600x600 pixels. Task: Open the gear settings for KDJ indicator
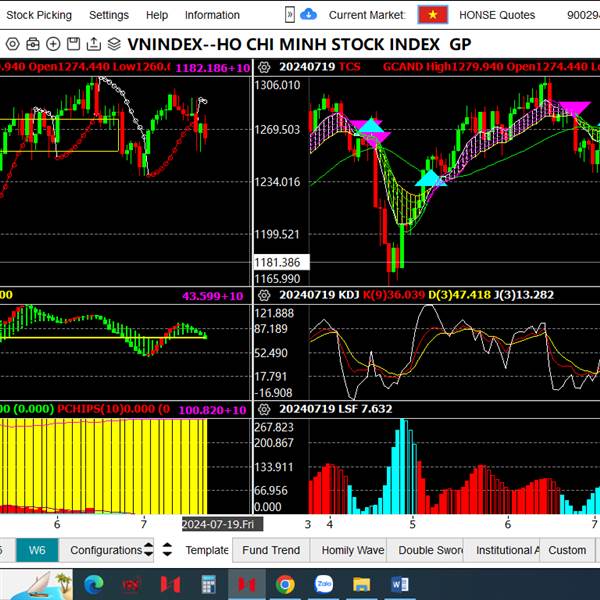click(265, 295)
